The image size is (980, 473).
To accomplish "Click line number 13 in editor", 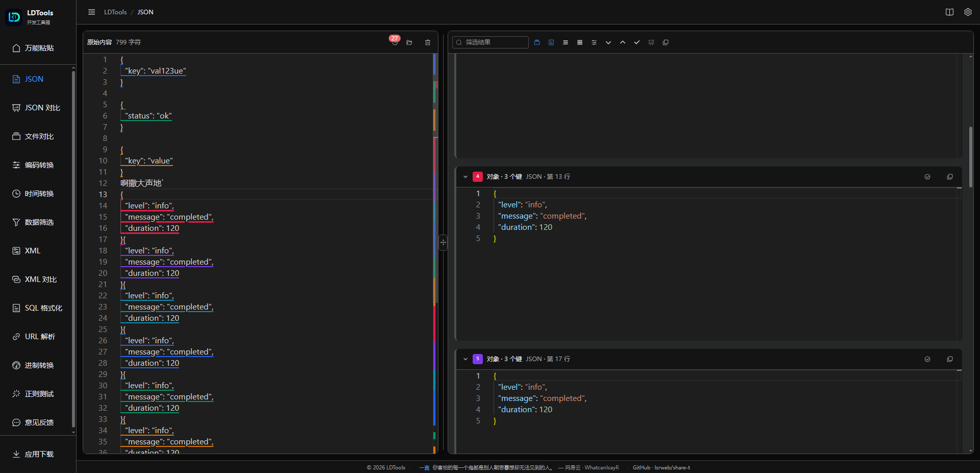I will 103,195.
